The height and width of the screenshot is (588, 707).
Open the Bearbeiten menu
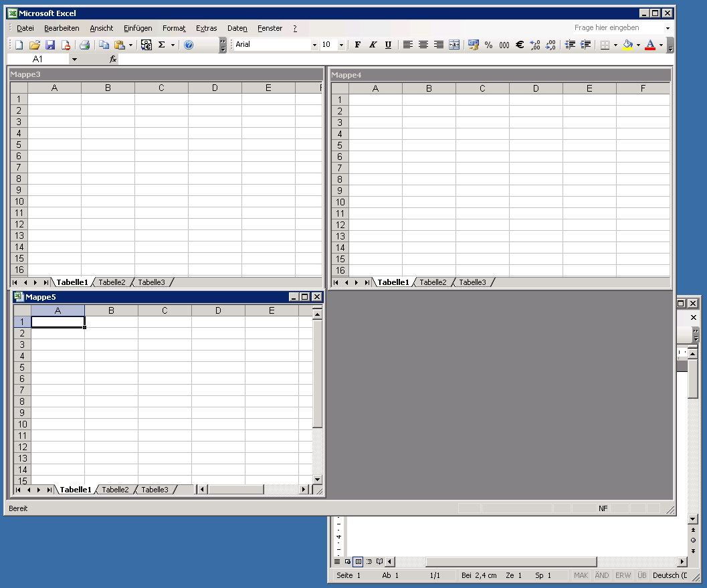point(62,28)
